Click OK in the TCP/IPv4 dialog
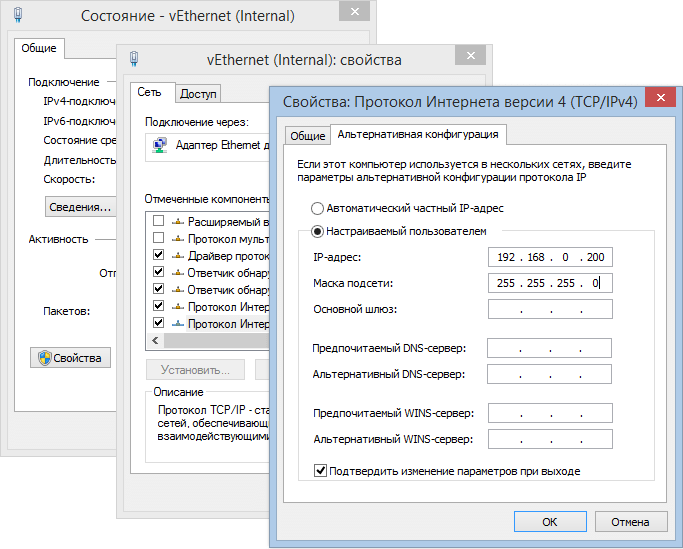 point(550,522)
